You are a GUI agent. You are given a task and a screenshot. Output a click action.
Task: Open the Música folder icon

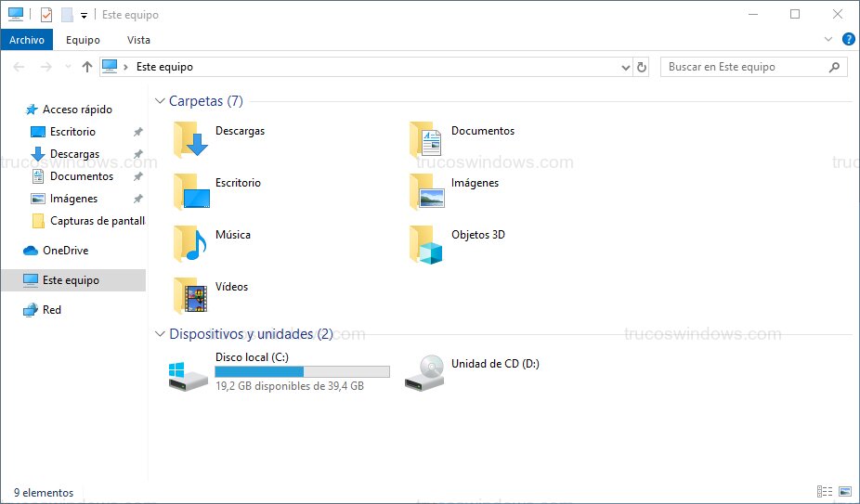point(190,244)
